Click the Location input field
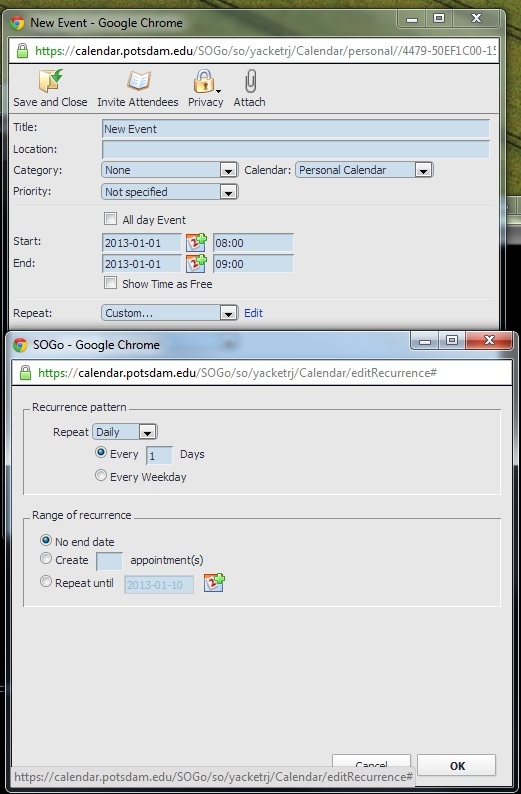521x794 pixels. pos(296,149)
